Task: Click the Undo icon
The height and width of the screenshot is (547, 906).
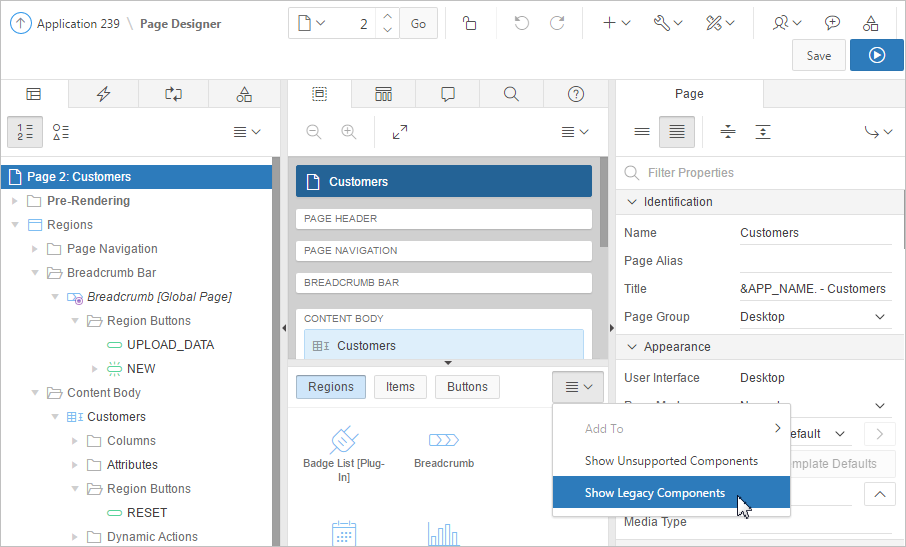Action: click(521, 23)
